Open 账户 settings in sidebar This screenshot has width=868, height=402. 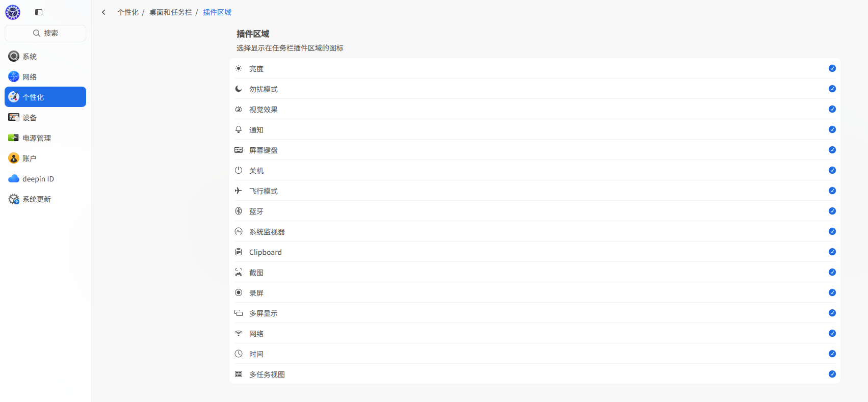click(45, 158)
